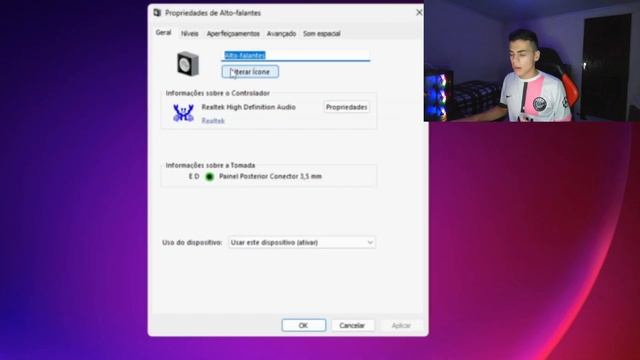Open the controller Propriedades button
This screenshot has width=640, height=360.
(347, 107)
